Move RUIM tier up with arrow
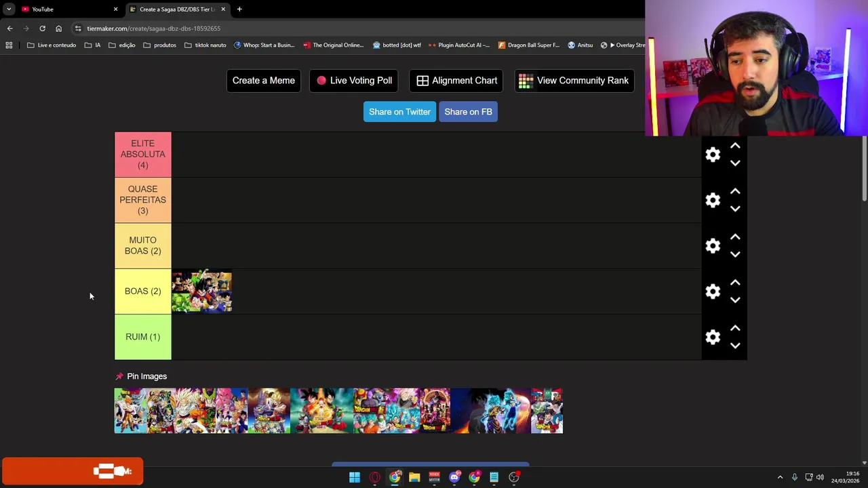 tap(735, 328)
